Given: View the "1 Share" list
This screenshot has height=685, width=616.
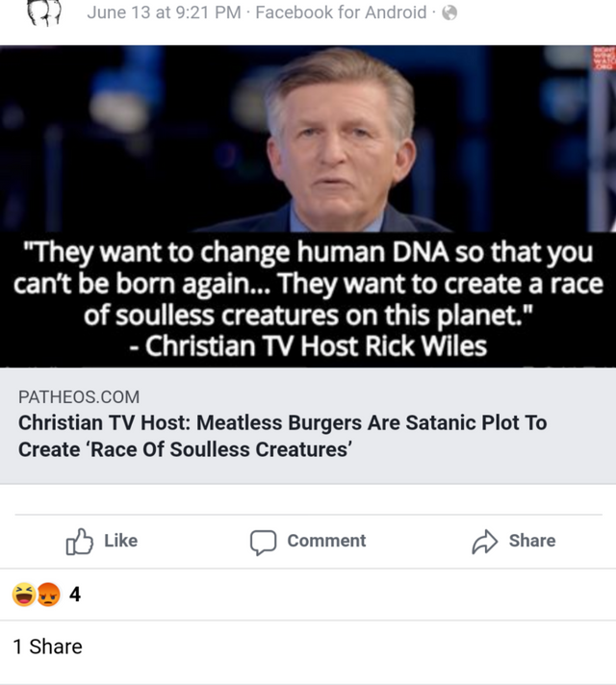Looking at the screenshot, I should (48, 647).
